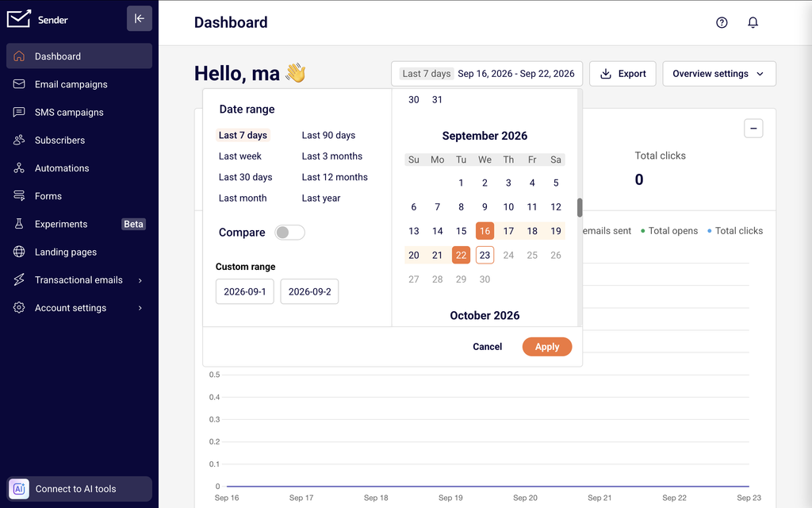Viewport: 812px width, 508px height.
Task: Go to Subscribers page
Action: (x=79, y=140)
